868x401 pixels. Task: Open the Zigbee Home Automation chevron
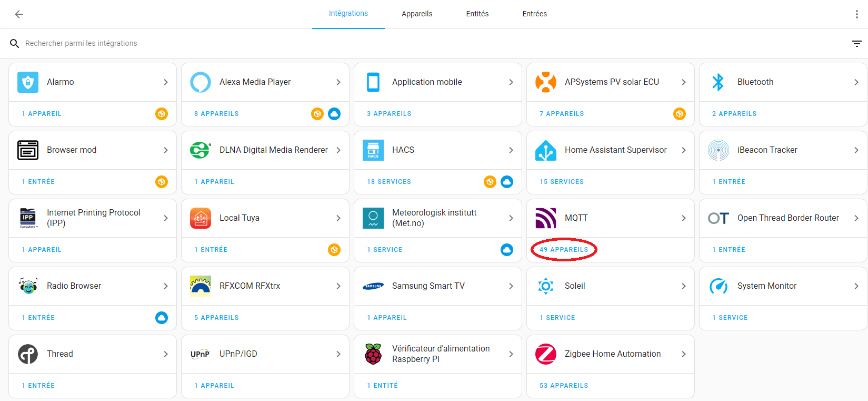click(x=684, y=354)
